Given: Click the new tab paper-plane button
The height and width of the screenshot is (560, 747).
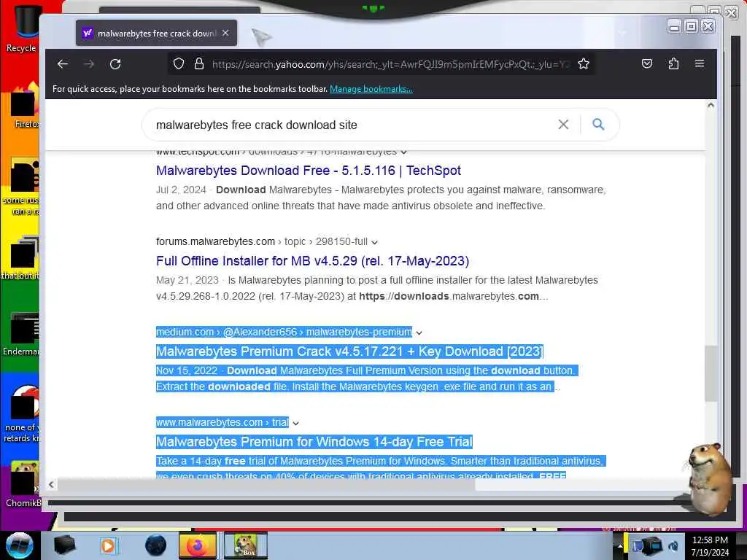Looking at the screenshot, I should coord(261,36).
